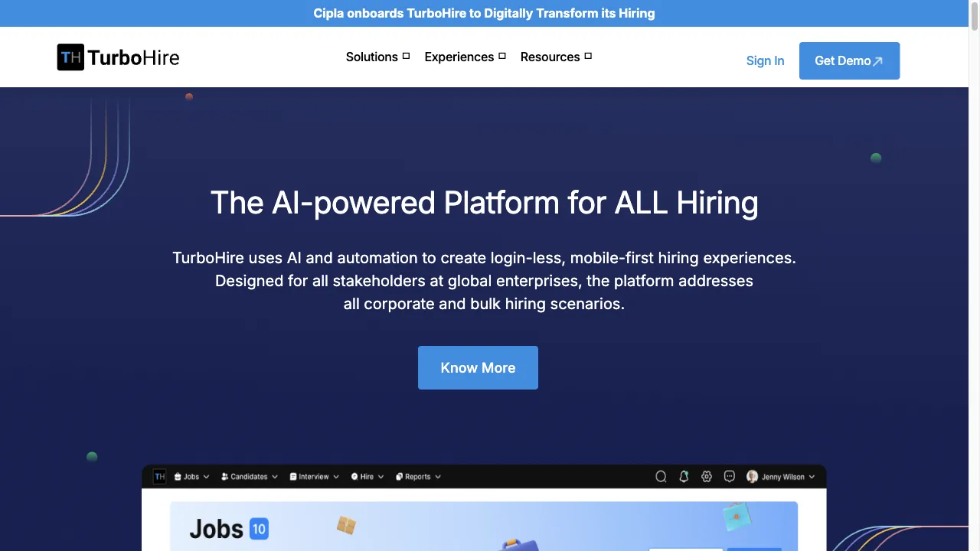Follow the Sign In link
Screen dimensions: 980x551
tap(765, 60)
